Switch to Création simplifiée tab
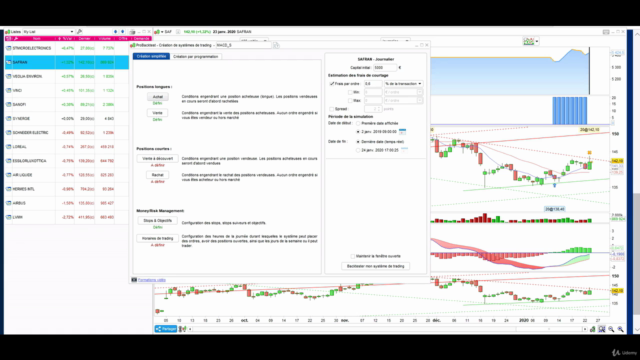Image resolution: width=640 pixels, height=360 pixels. coord(151,56)
